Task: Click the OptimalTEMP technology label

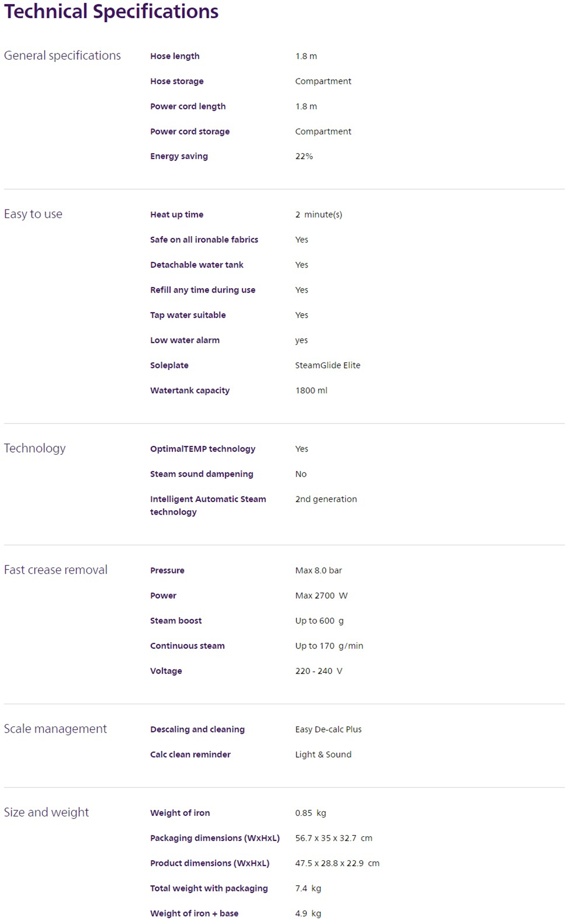Action: tap(203, 449)
